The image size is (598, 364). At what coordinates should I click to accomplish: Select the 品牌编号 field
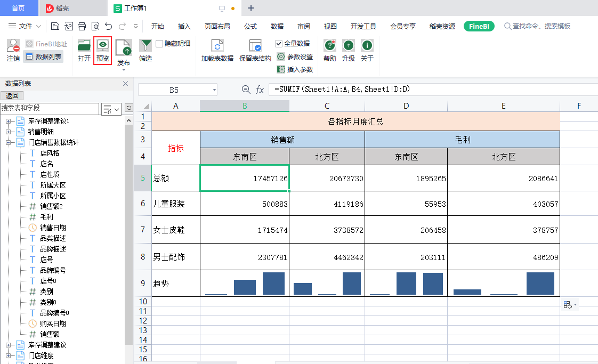(x=53, y=270)
